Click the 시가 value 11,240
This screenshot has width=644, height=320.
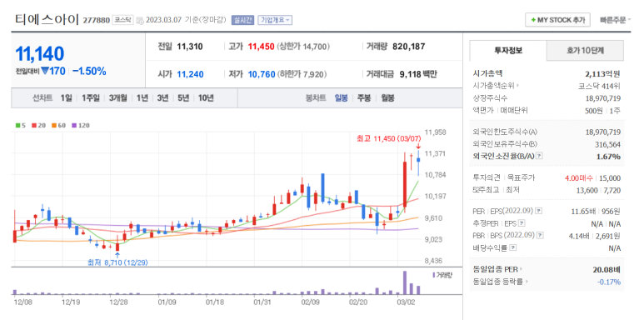point(190,74)
